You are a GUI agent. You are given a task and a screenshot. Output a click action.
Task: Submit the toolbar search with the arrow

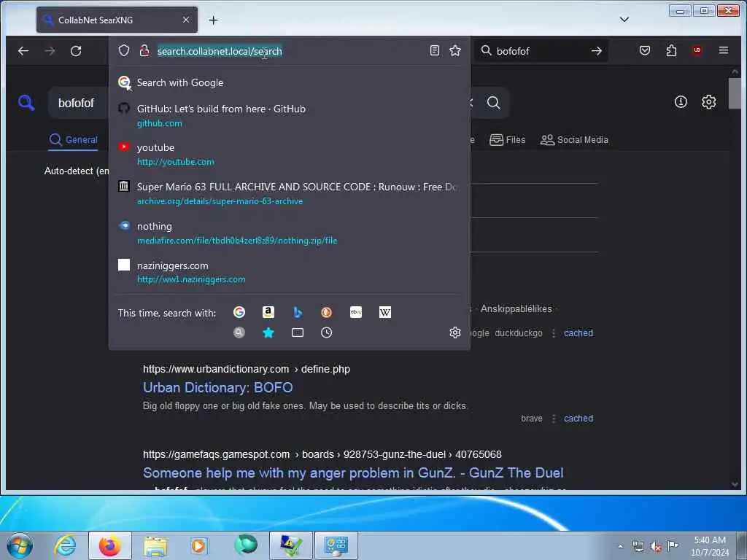pos(597,51)
